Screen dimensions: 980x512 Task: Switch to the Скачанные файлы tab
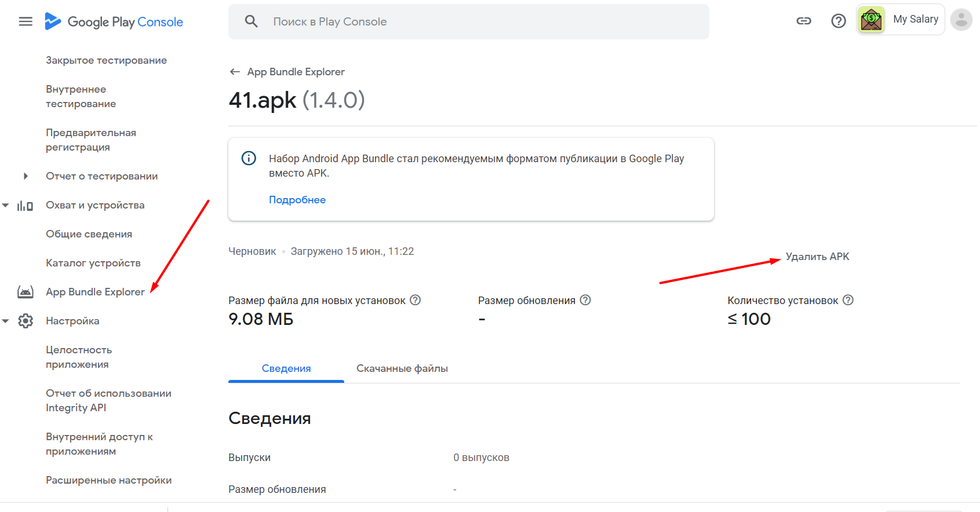coord(402,368)
